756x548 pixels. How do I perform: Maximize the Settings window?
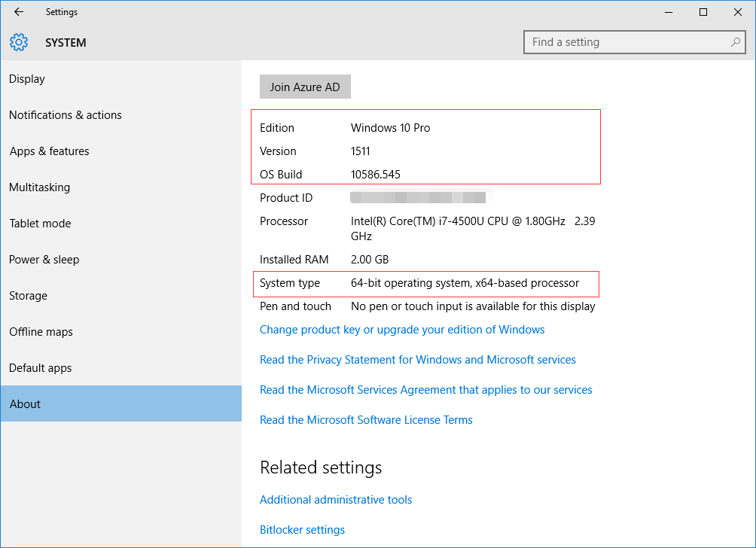(703, 12)
